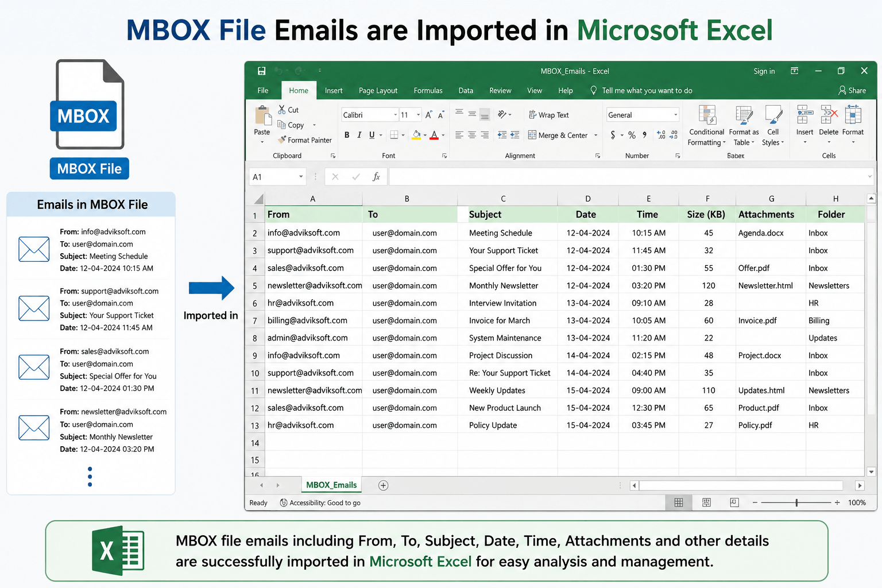Click the Select All corner triangle
This screenshot has height=588, width=882.
coord(258,199)
